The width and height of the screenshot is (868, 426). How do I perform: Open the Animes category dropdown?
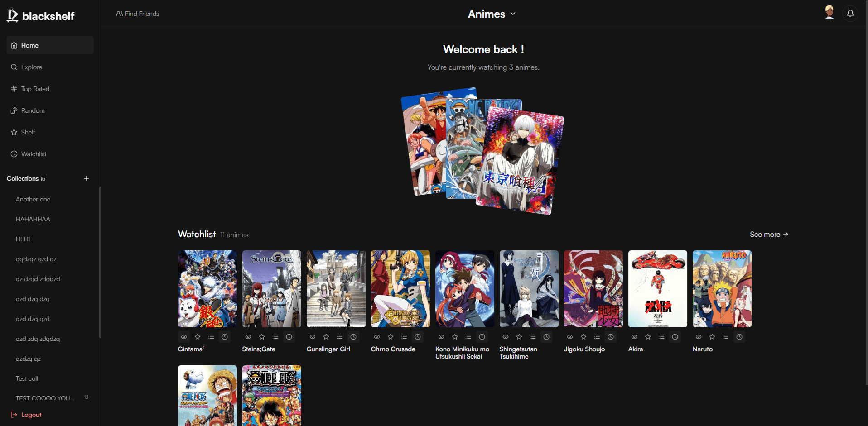tap(492, 14)
